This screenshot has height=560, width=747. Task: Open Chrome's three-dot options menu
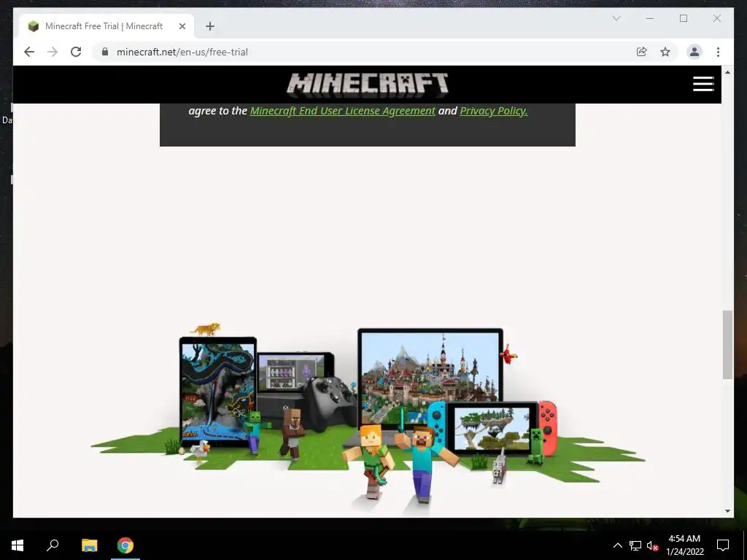(718, 52)
